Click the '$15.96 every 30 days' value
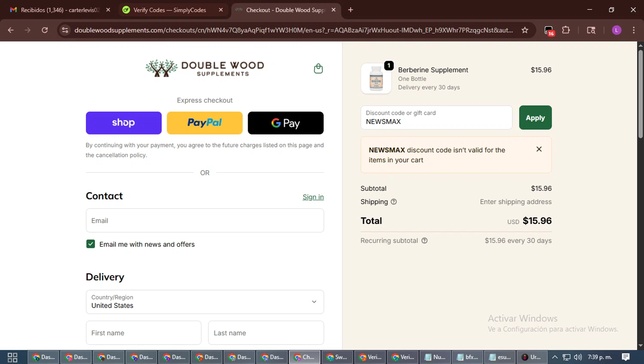Image resolution: width=644 pixels, height=364 pixels. point(518,241)
